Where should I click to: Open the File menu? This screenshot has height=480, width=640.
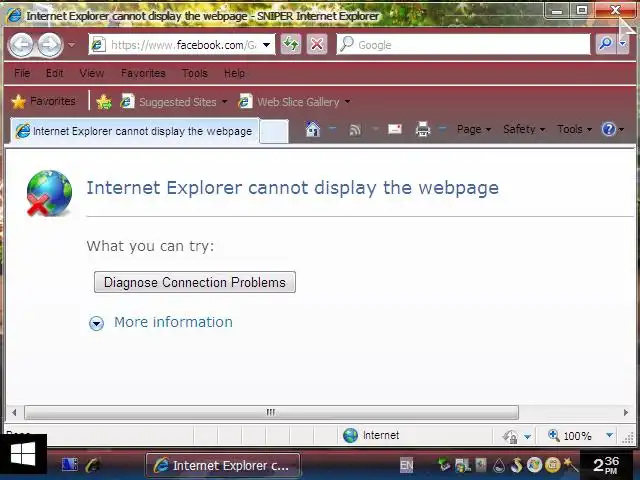click(22, 73)
